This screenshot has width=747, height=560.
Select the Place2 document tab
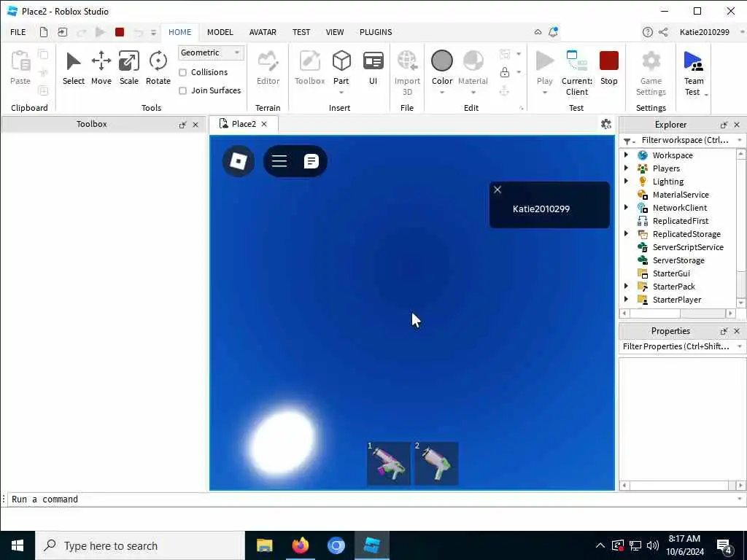[x=244, y=124]
